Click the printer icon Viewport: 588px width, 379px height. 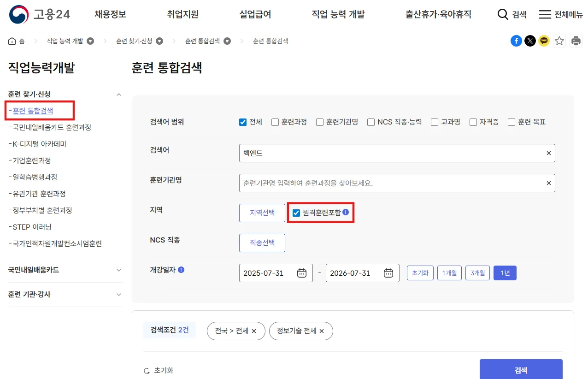click(x=576, y=41)
